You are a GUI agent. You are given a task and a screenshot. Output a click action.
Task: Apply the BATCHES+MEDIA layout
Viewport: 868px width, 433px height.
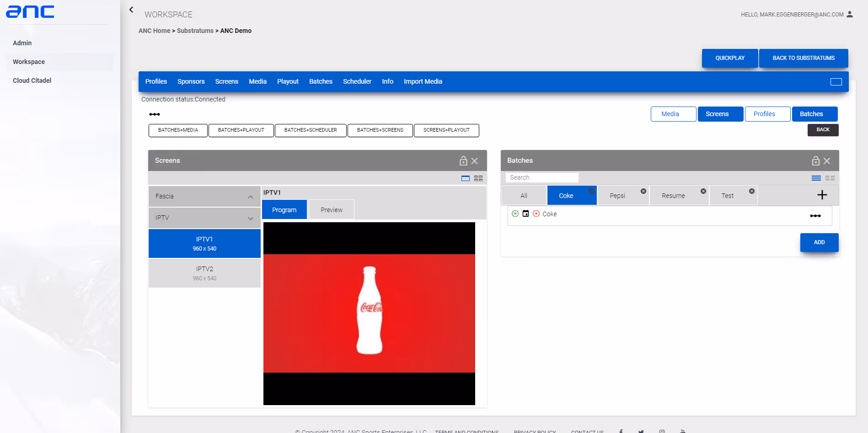(x=178, y=130)
